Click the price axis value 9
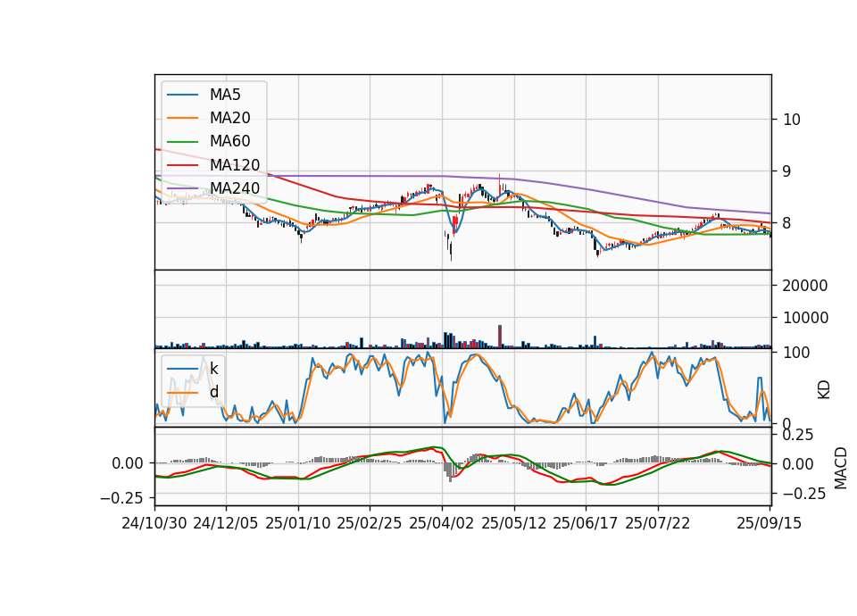857x616 pixels. click(787, 171)
